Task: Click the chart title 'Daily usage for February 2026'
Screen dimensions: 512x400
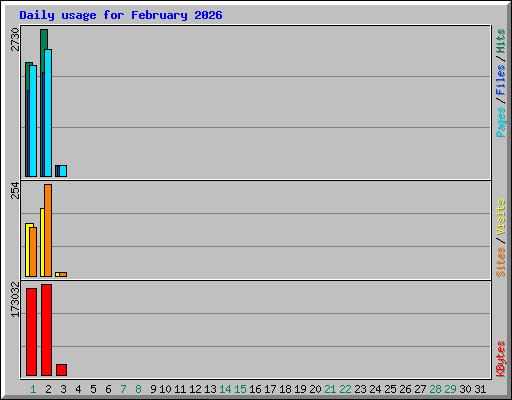Action: (x=121, y=15)
